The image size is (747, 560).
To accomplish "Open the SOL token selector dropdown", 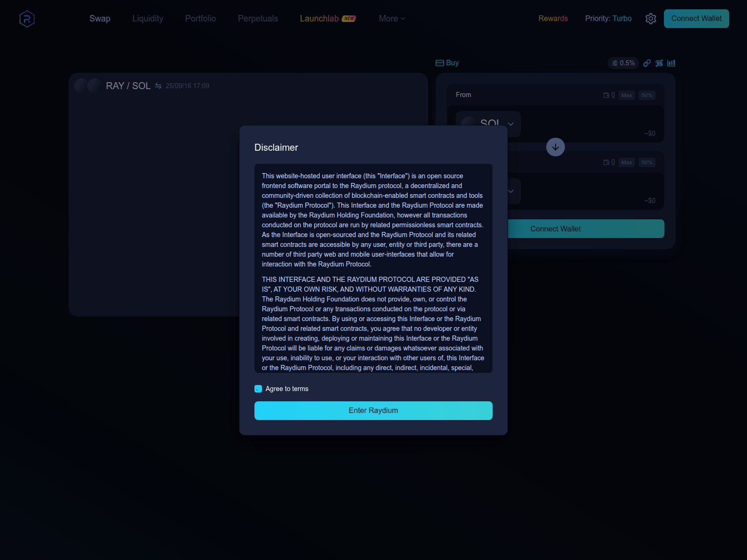I will pyautogui.click(x=488, y=124).
